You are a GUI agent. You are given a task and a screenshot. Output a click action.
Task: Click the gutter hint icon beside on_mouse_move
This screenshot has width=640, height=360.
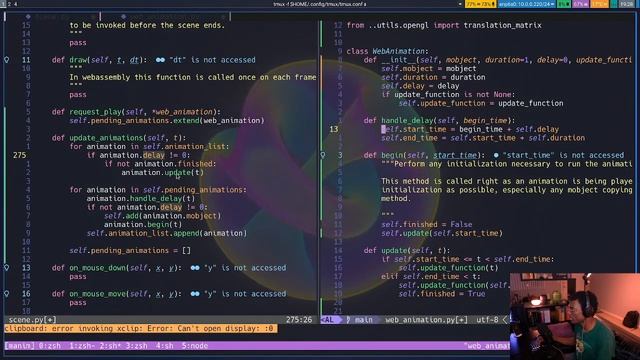(7, 294)
